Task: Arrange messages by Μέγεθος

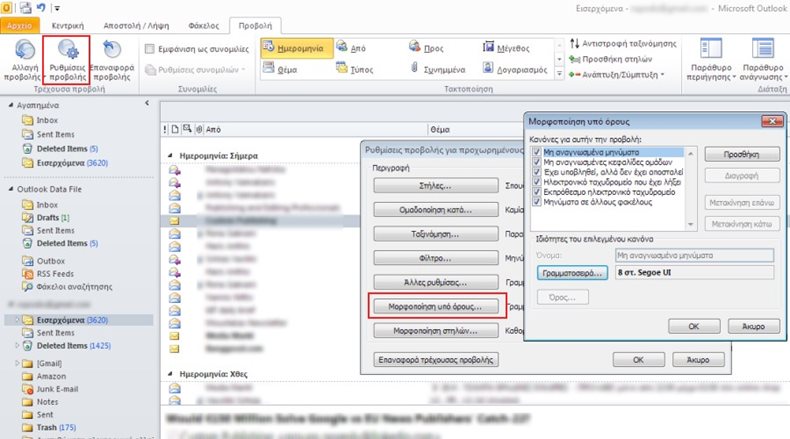Action: pyautogui.click(x=506, y=48)
